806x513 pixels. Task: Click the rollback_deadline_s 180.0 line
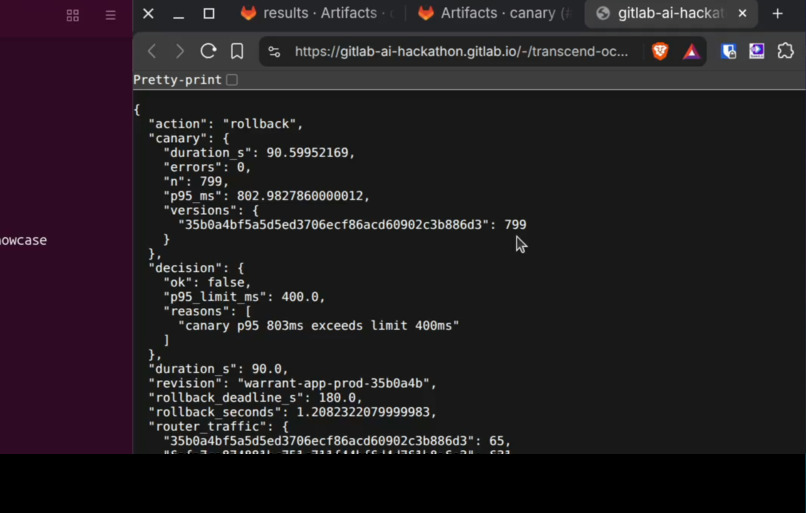(x=255, y=397)
